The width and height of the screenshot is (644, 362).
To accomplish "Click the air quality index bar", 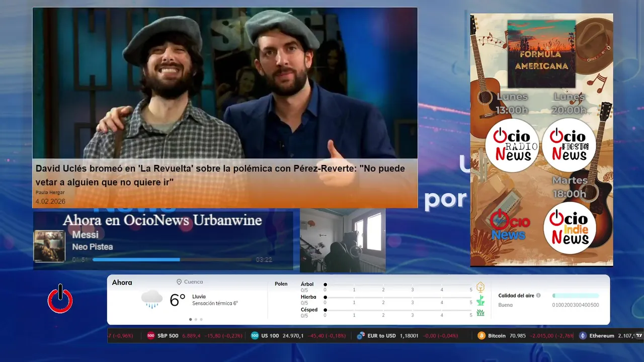I will click(x=576, y=296).
